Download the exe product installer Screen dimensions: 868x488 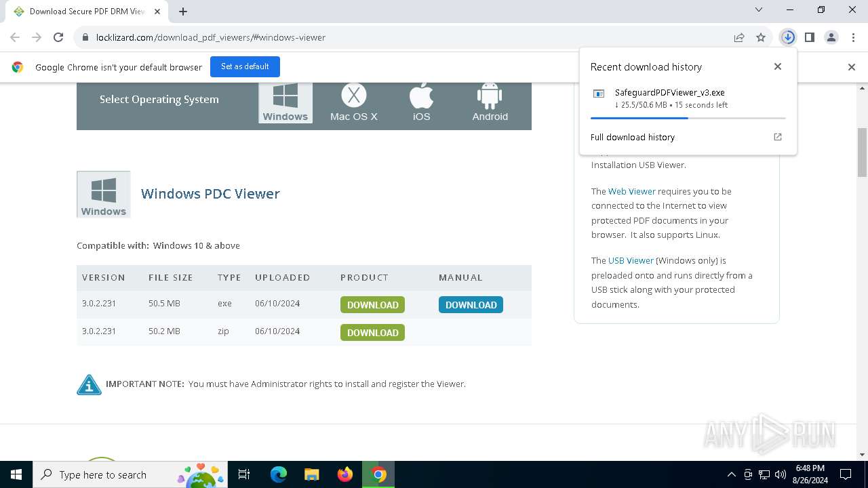(x=372, y=305)
